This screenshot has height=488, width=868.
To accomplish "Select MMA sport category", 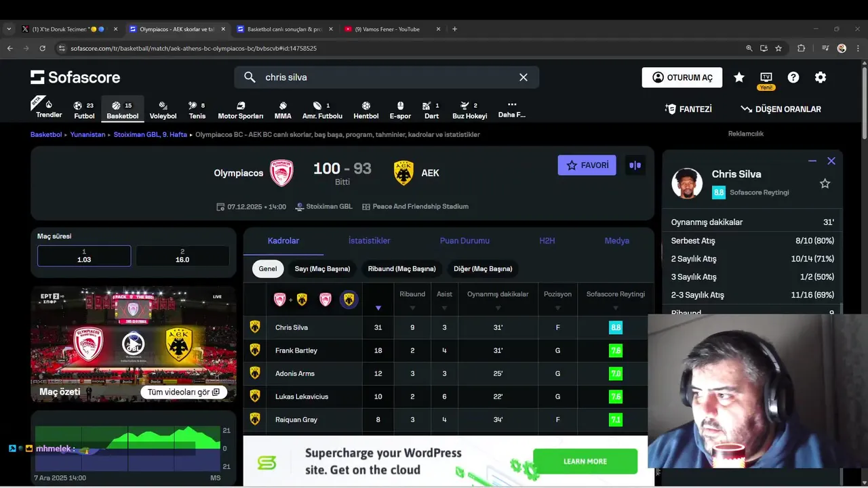I will tap(283, 110).
